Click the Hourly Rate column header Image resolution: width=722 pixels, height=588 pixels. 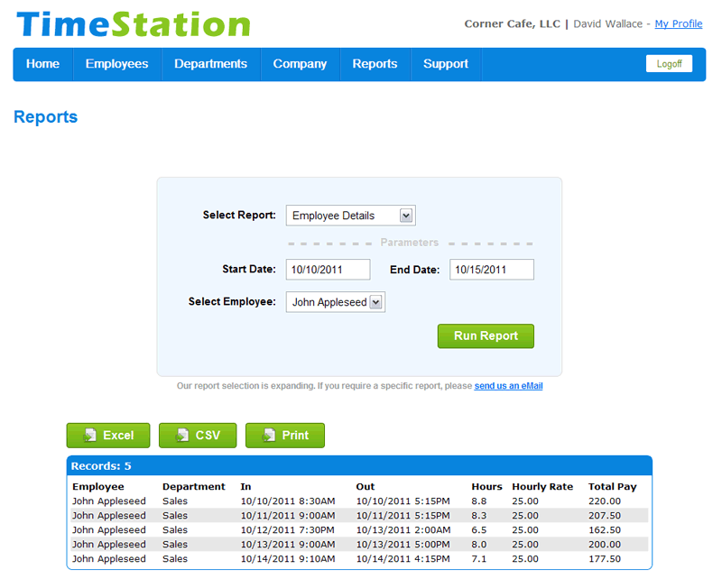coord(542,487)
